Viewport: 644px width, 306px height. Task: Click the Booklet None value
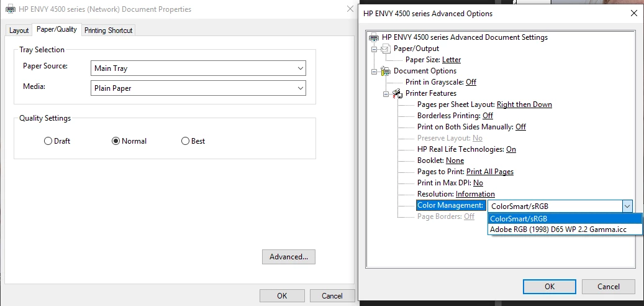coord(455,160)
